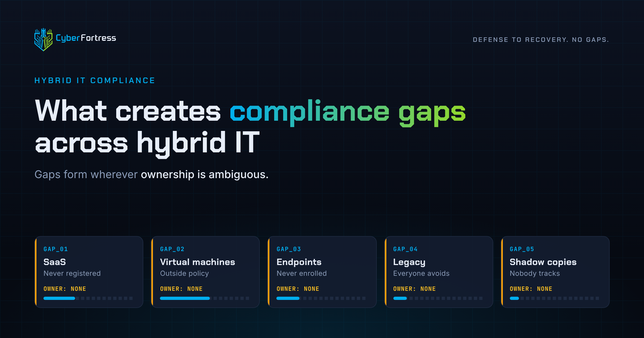The height and width of the screenshot is (338, 644).
Task: Click the SaaS card progress bar
Action: (x=88, y=298)
